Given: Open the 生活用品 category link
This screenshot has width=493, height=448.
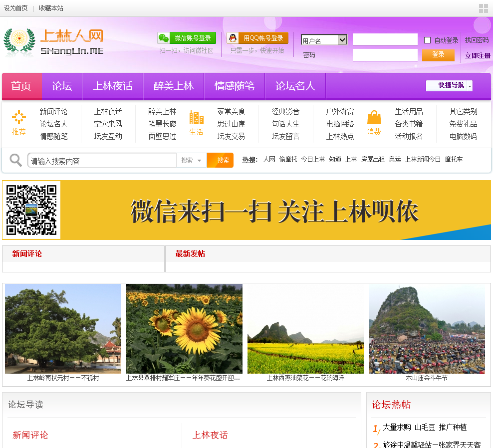Looking at the screenshot, I should point(409,111).
